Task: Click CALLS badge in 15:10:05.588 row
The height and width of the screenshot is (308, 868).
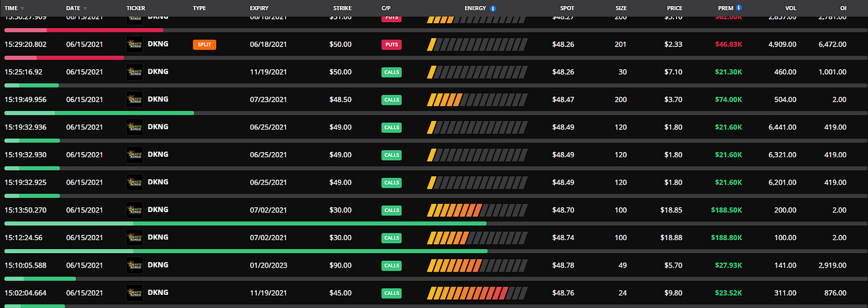Action: pyautogui.click(x=392, y=265)
